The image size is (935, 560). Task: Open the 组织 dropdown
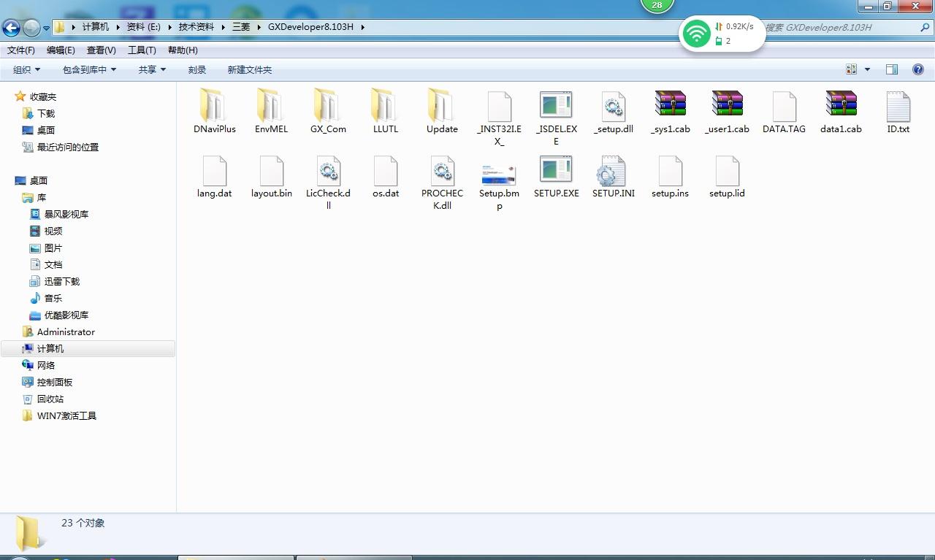[26, 70]
